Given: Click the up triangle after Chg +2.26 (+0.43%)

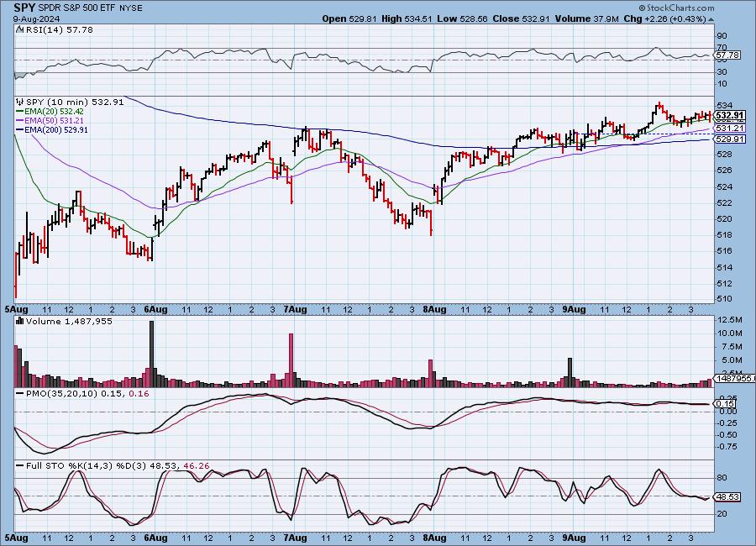Looking at the screenshot, I should pos(711,19).
